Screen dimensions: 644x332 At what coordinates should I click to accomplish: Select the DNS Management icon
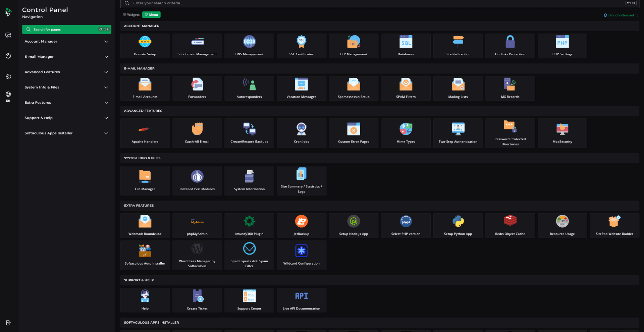coord(249,46)
